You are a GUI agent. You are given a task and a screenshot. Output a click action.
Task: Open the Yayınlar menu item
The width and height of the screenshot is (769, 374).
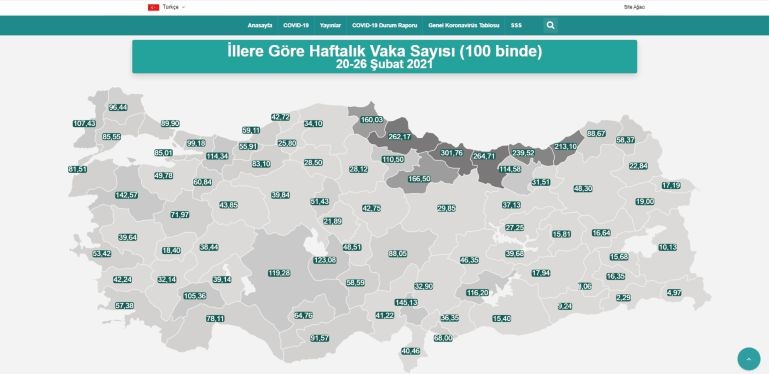point(330,25)
